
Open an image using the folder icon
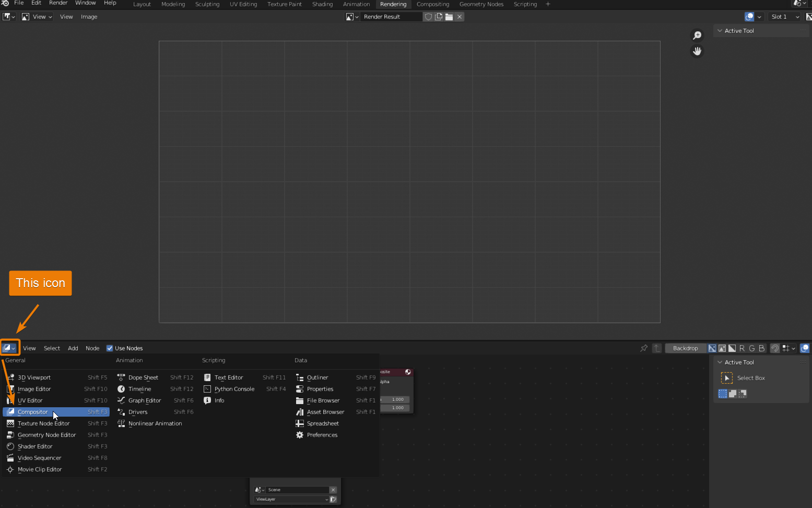[449, 16]
